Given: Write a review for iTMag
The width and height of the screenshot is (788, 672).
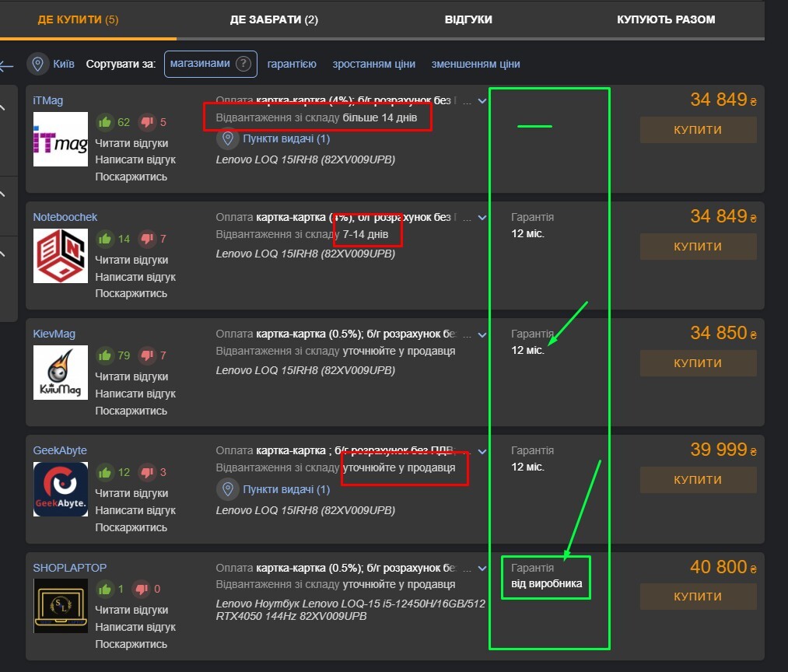Looking at the screenshot, I should [x=135, y=159].
